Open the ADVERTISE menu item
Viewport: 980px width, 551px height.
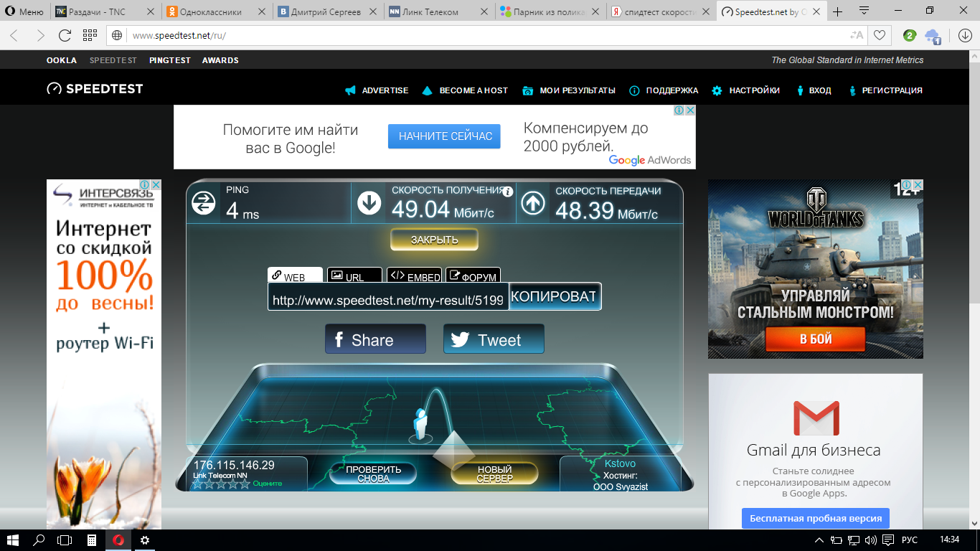coord(377,90)
